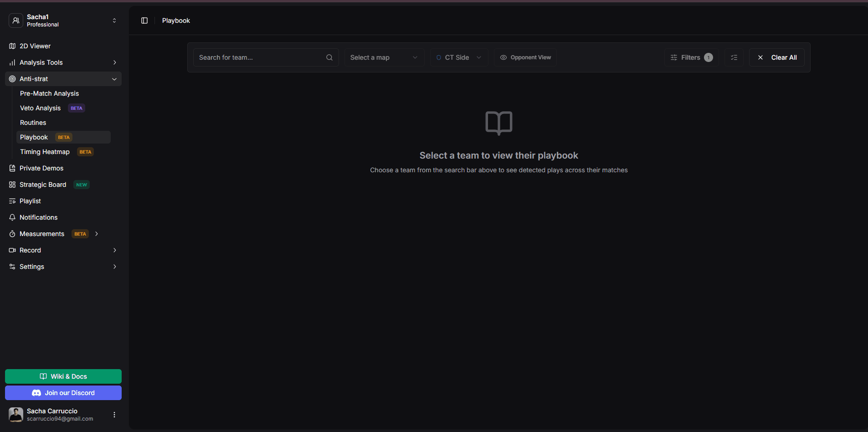The image size is (868, 432).
Task: Open the Select a map dropdown
Action: pyautogui.click(x=384, y=57)
